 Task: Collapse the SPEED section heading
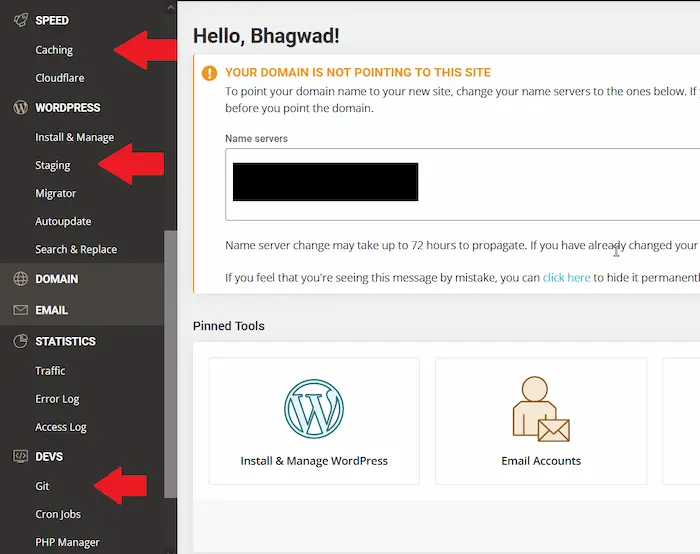[52, 21]
